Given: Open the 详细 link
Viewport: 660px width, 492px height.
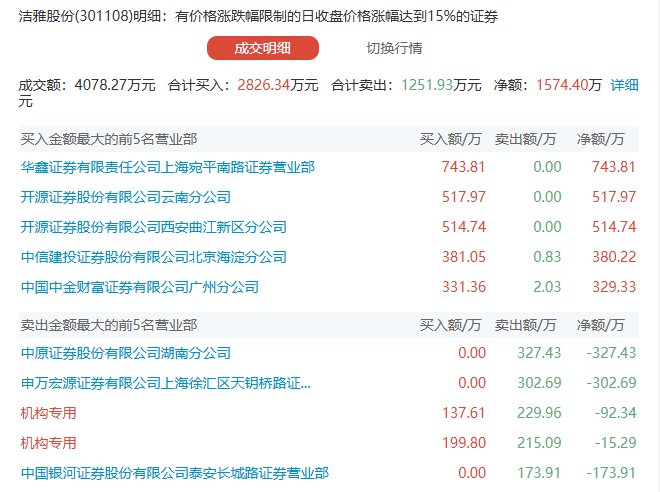Looking at the screenshot, I should pyautogui.click(x=625, y=85).
